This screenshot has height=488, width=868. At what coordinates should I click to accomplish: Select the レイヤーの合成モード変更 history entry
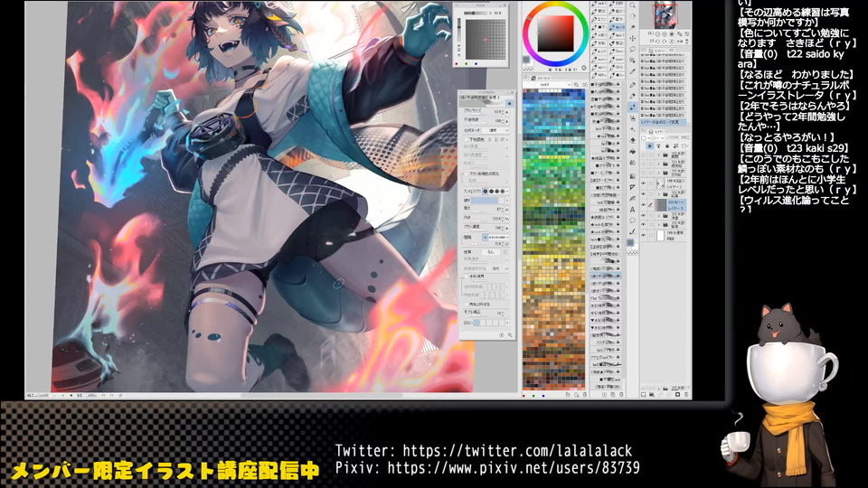click(x=664, y=122)
